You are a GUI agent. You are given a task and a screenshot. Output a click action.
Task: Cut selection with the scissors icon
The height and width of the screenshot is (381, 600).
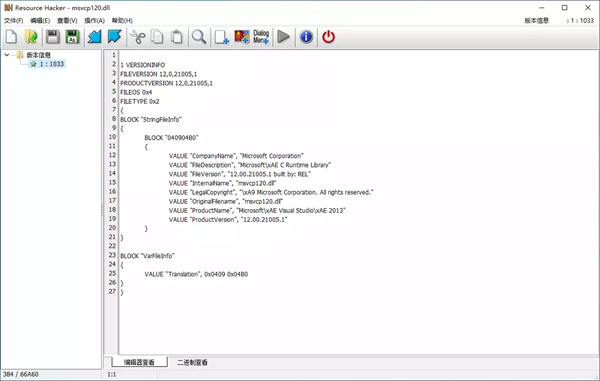138,37
